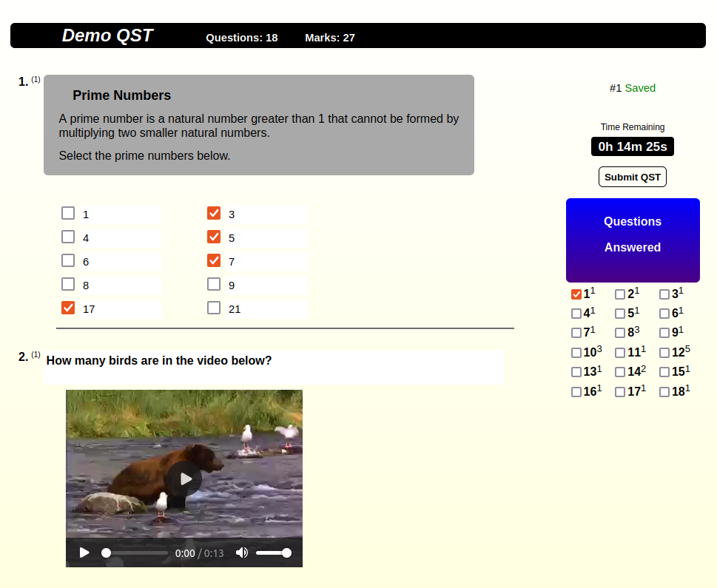Go to question 12 in navigator
The width and height of the screenshot is (717, 588).
(x=664, y=353)
